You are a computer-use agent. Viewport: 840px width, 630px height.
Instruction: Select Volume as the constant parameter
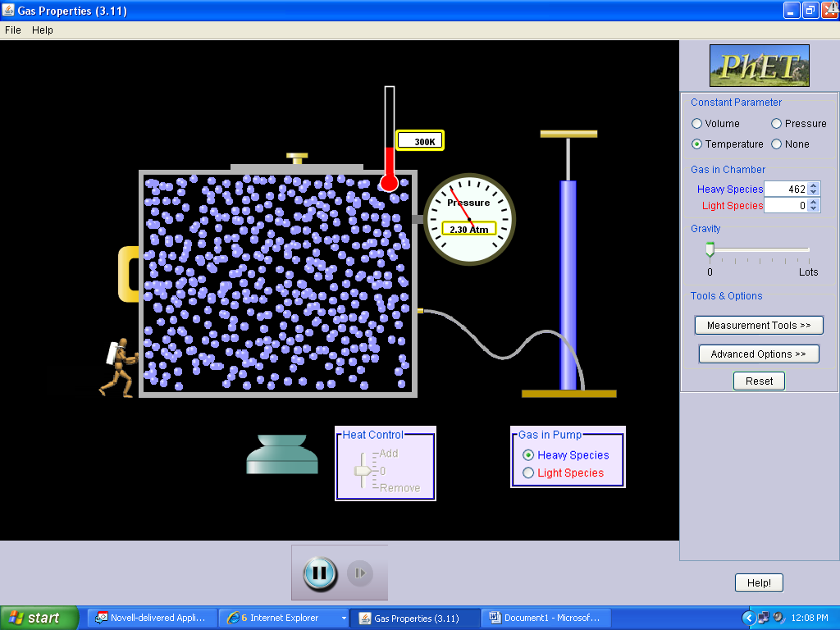pos(696,123)
